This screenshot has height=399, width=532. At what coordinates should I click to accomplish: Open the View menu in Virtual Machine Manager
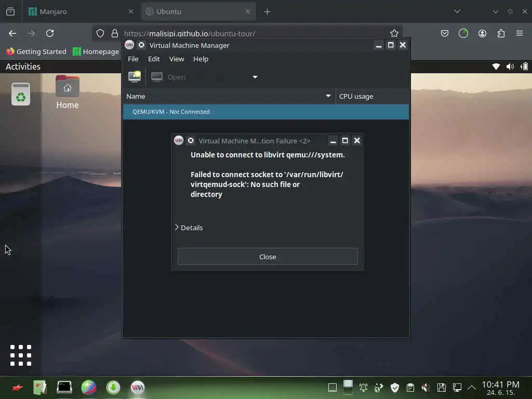[x=177, y=59]
